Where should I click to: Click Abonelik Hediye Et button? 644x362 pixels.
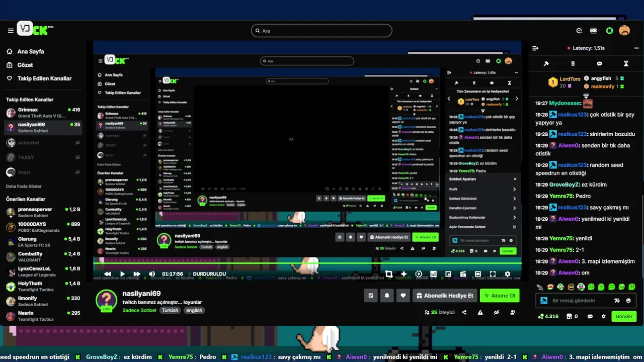445,296
